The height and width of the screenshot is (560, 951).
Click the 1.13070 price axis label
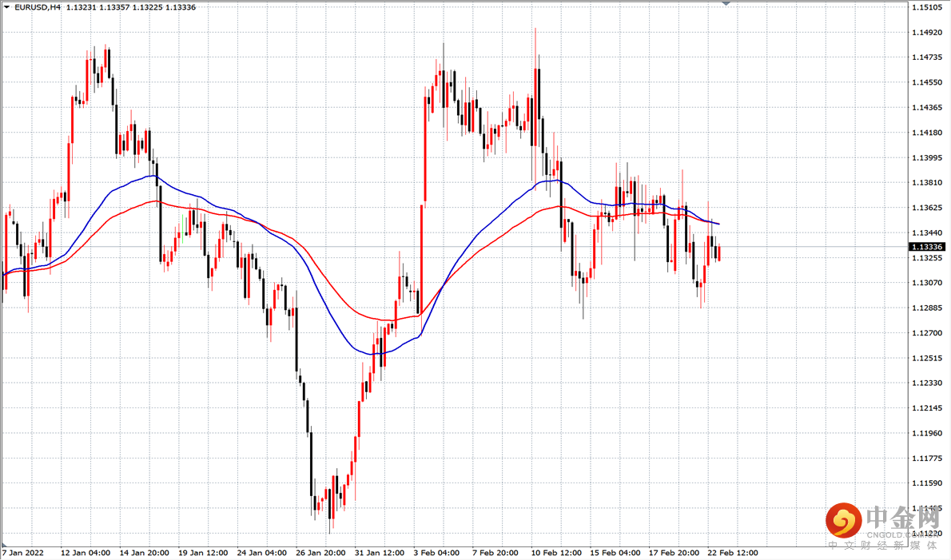(x=927, y=283)
